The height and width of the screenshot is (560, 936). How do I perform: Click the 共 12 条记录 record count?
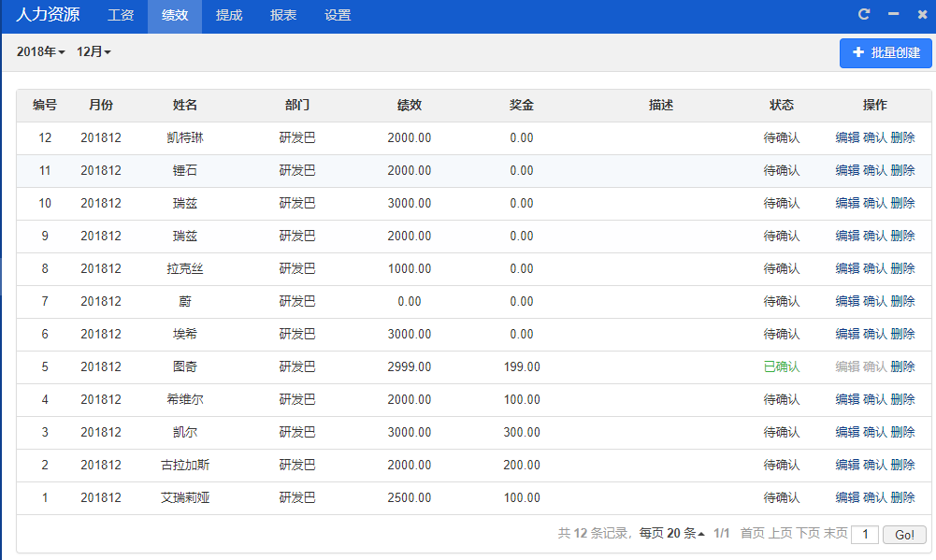click(x=593, y=533)
